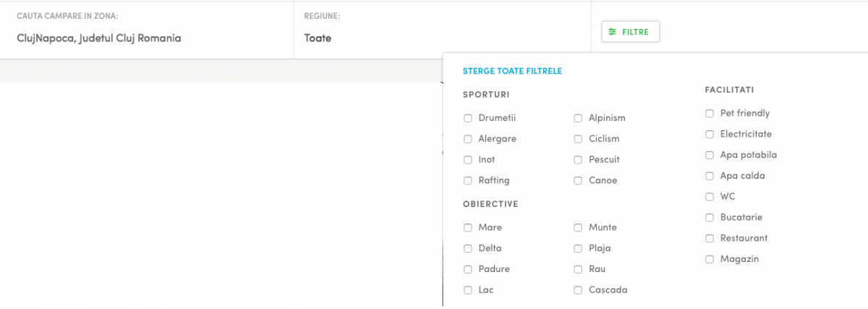
Task: Check the Pet friendly facility
Action: tap(710, 114)
